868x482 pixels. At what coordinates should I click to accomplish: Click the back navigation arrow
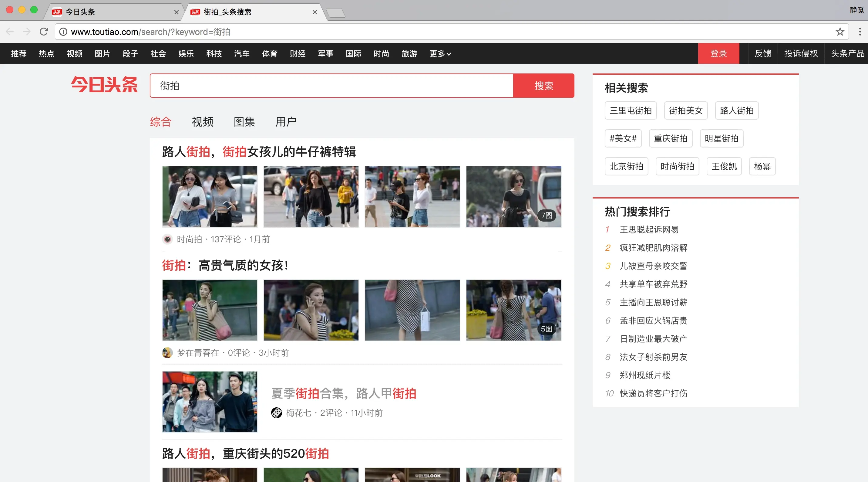(10, 32)
